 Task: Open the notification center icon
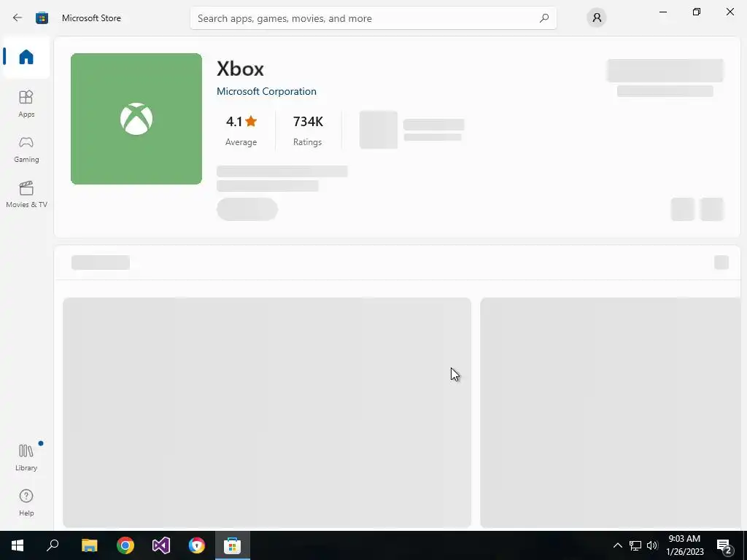[724, 545]
